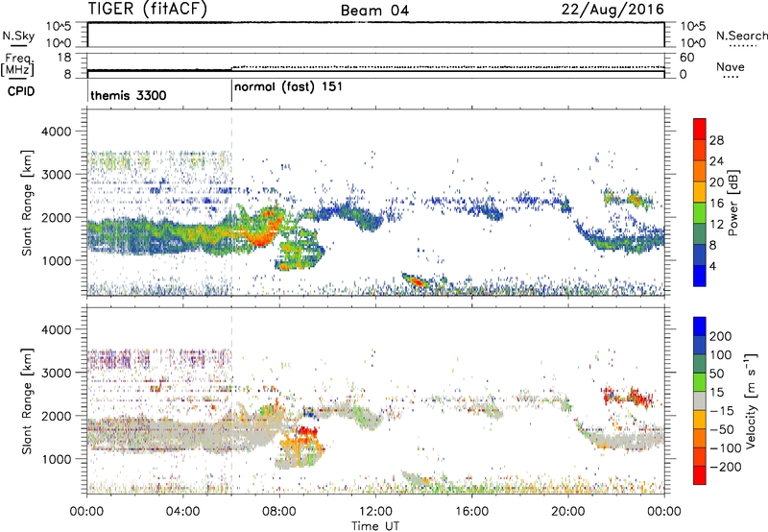
Task: Click the N.Sky axis label
Action: click(18, 36)
